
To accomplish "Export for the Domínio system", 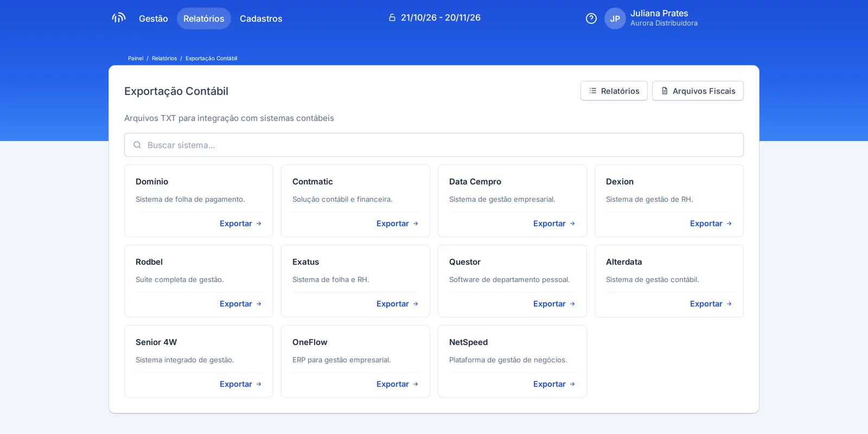I will pyautogui.click(x=241, y=224).
